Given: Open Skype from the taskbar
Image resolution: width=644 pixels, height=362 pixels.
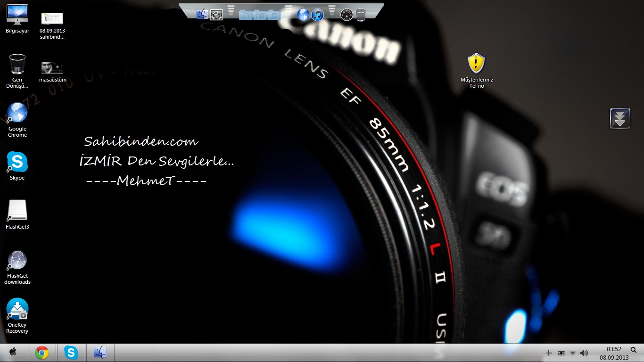Looking at the screenshot, I should [71, 353].
